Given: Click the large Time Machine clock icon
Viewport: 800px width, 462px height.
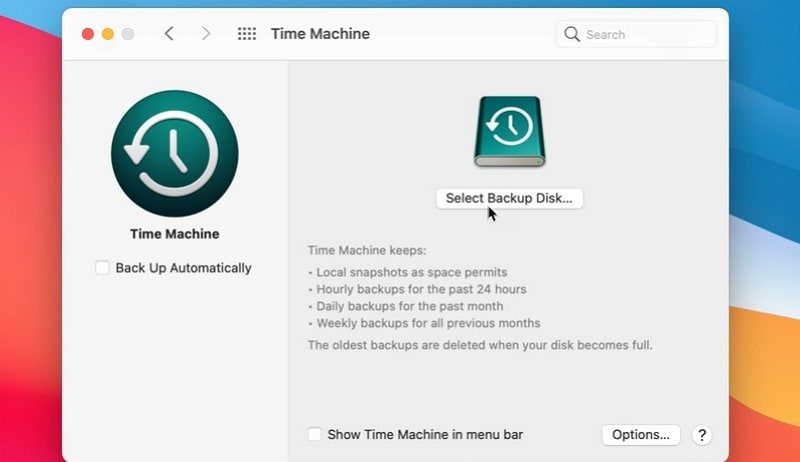Looking at the screenshot, I should point(174,153).
